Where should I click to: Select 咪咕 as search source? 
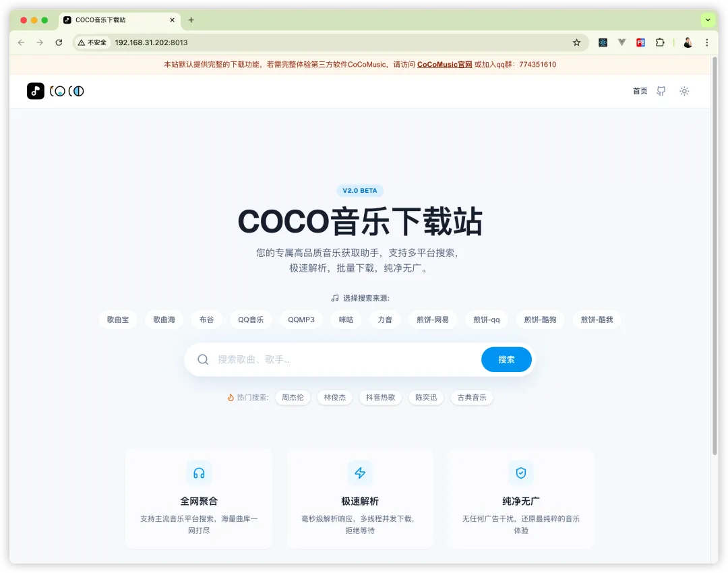(346, 320)
